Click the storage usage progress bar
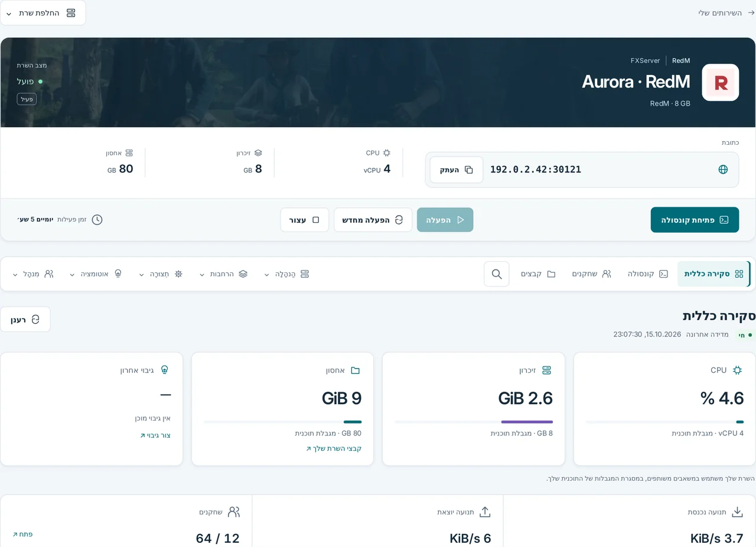Screen dimensions: 756x547 click(282, 422)
